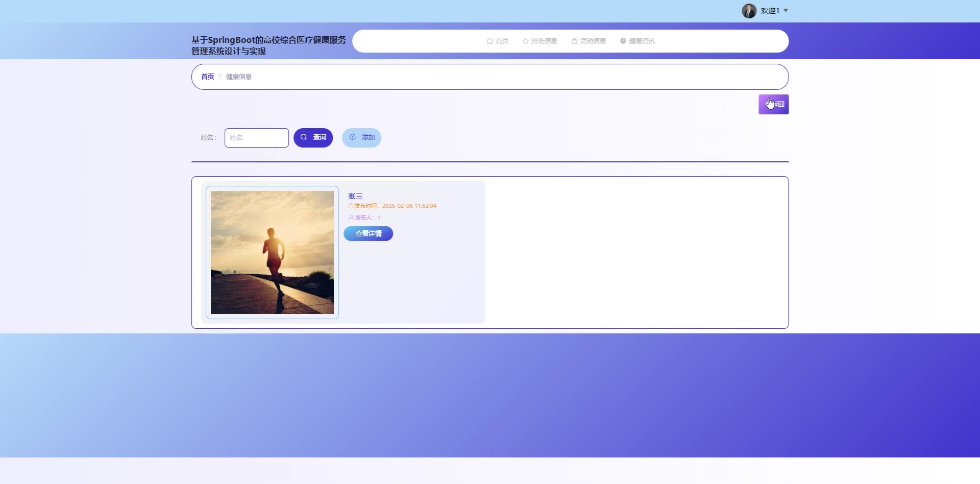
Task: Open the runner photo thumbnail for 张三
Action: [272, 252]
